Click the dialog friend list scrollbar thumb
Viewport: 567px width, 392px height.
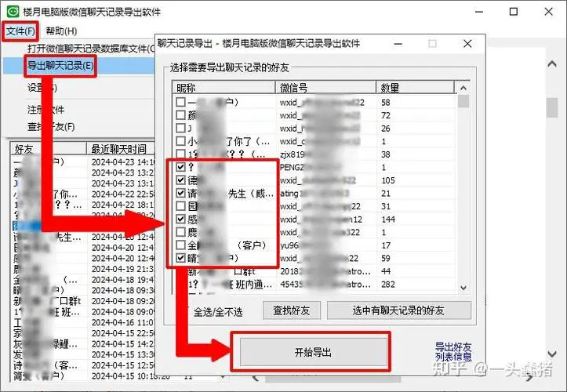463,101
